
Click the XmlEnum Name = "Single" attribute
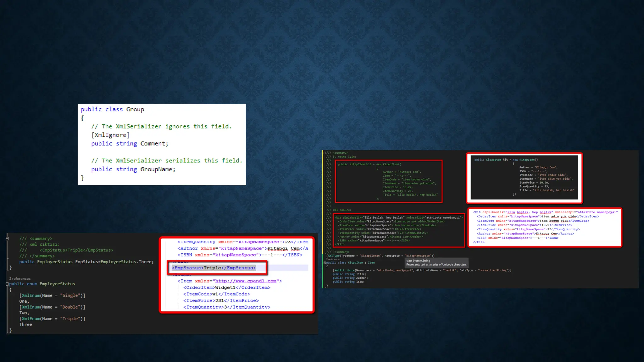pyautogui.click(x=52, y=295)
